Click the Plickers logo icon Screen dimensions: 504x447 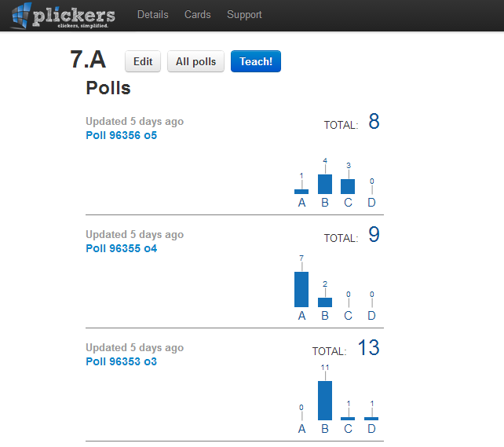click(21, 15)
